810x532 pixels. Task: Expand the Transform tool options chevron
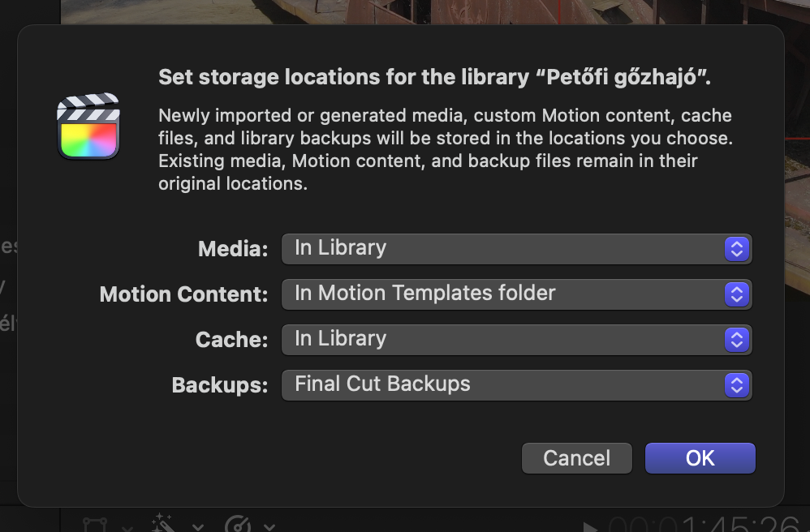coord(127,527)
